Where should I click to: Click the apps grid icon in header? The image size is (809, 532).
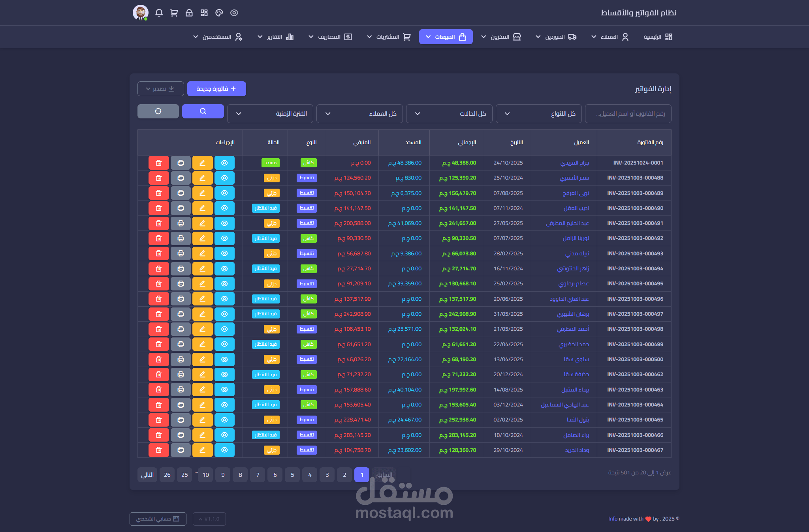coord(204,13)
